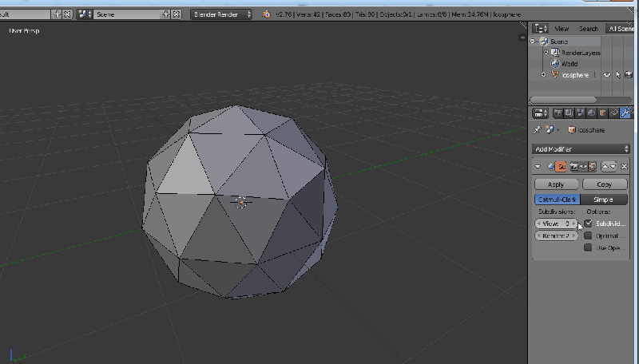The height and width of the screenshot is (364, 639).
Task: Select the World row in outliner
Action: click(570, 64)
